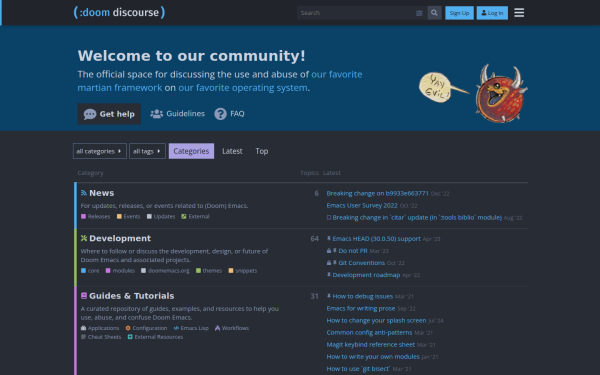Switch to the Top tab

click(x=262, y=151)
